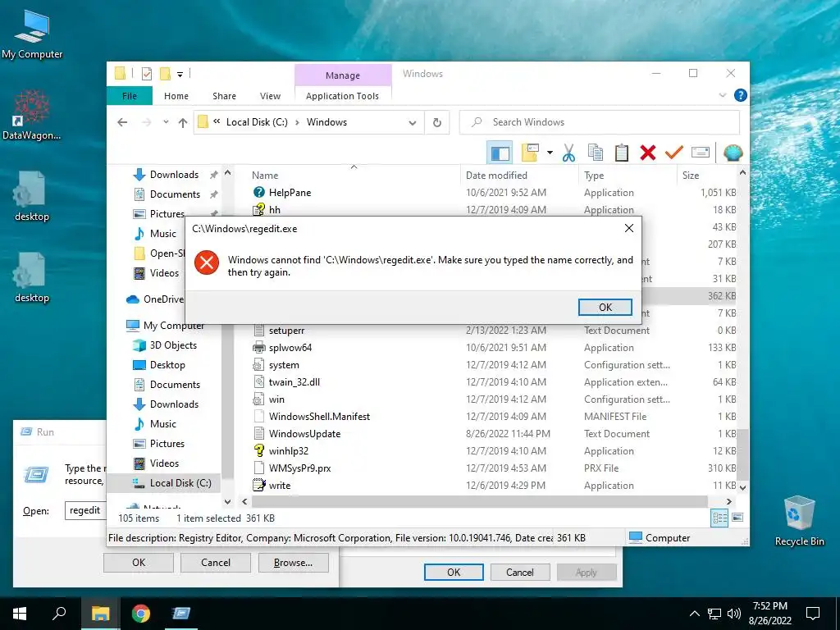Sort files by the Name column
840x630 pixels.
(354, 176)
